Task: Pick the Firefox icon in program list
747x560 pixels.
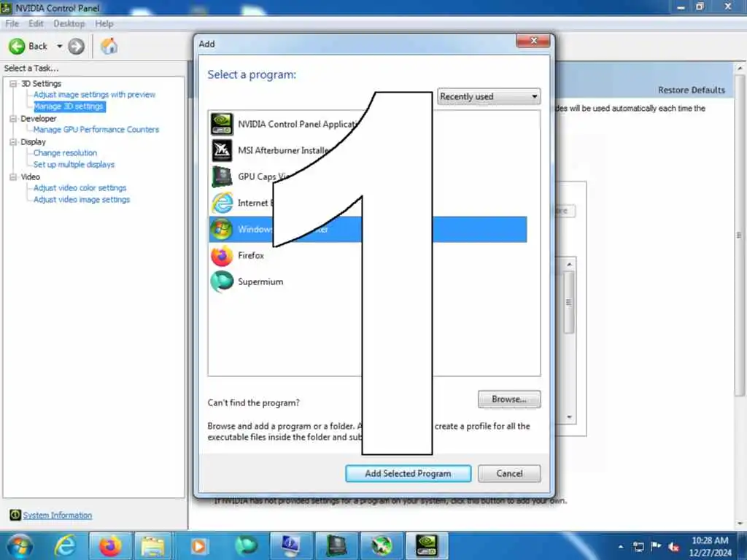Action: [222, 256]
